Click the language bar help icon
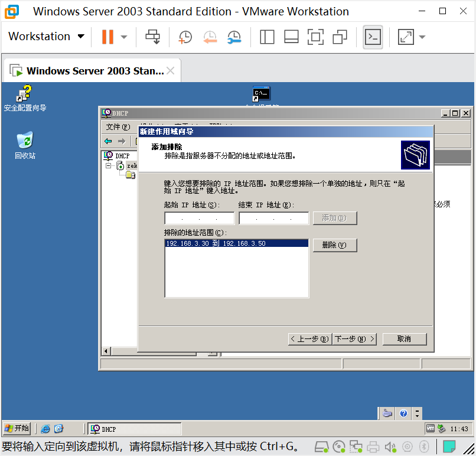This screenshot has width=476, height=456. pyautogui.click(x=403, y=413)
